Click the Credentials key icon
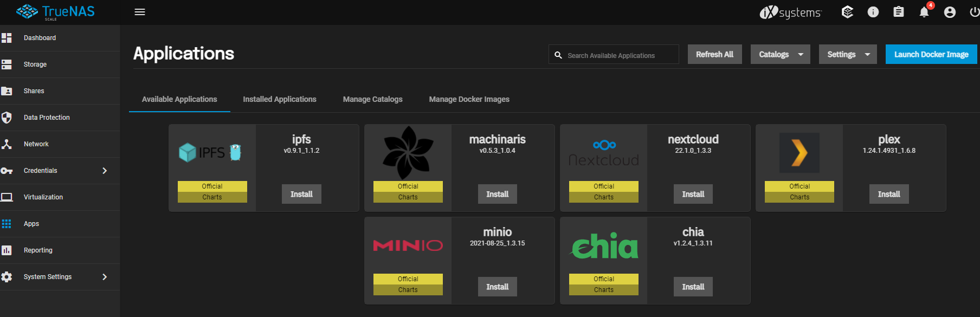Viewport: 980px width, 317px height. (x=7, y=171)
